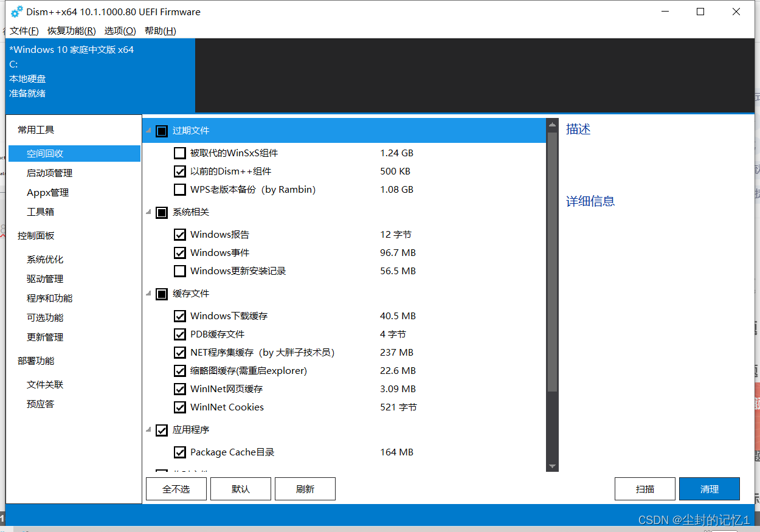Collapse the 缓存文件 section
The image size is (760, 532).
pyautogui.click(x=147, y=294)
